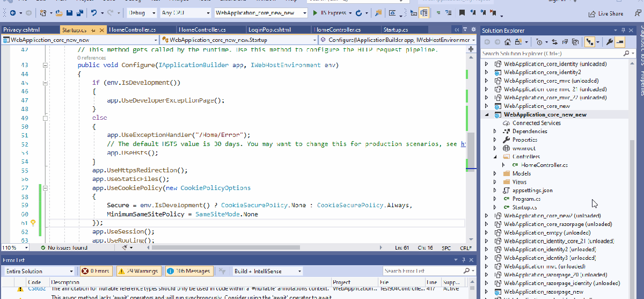Viewport: 644px width, 299px height.
Task: Open the Build + IntelliSense dropdown
Action: click(269, 271)
